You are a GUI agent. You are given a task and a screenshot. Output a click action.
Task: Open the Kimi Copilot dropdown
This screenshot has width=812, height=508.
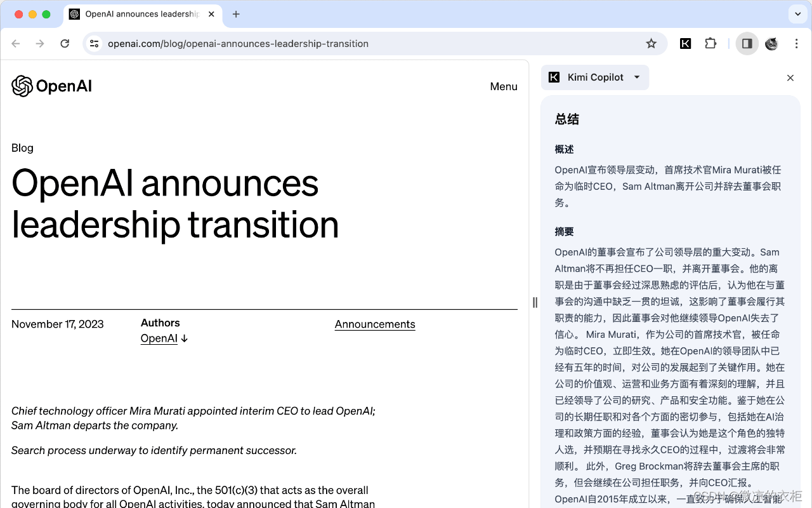point(595,77)
